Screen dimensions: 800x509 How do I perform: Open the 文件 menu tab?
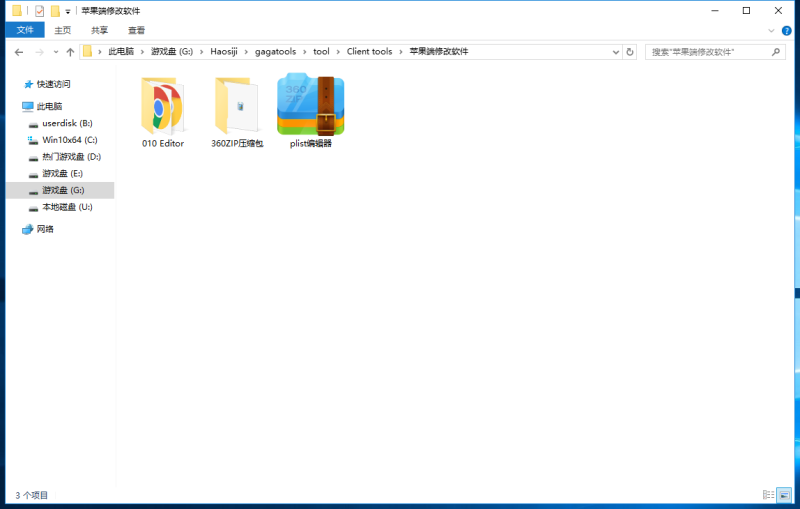coord(25,30)
